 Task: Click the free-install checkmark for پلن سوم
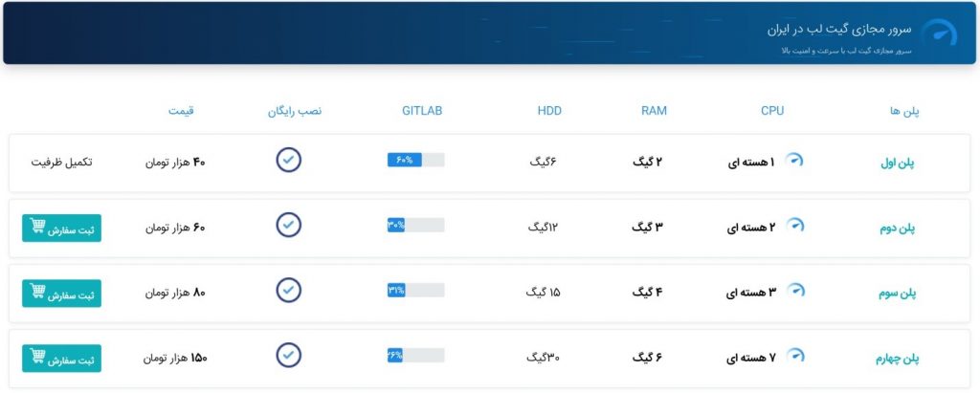(289, 290)
